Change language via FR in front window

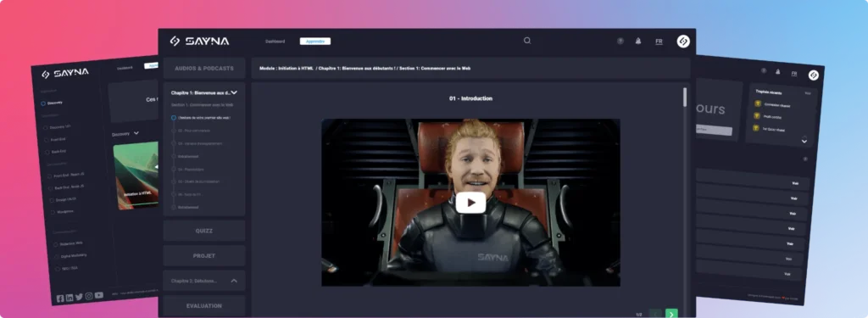(659, 42)
